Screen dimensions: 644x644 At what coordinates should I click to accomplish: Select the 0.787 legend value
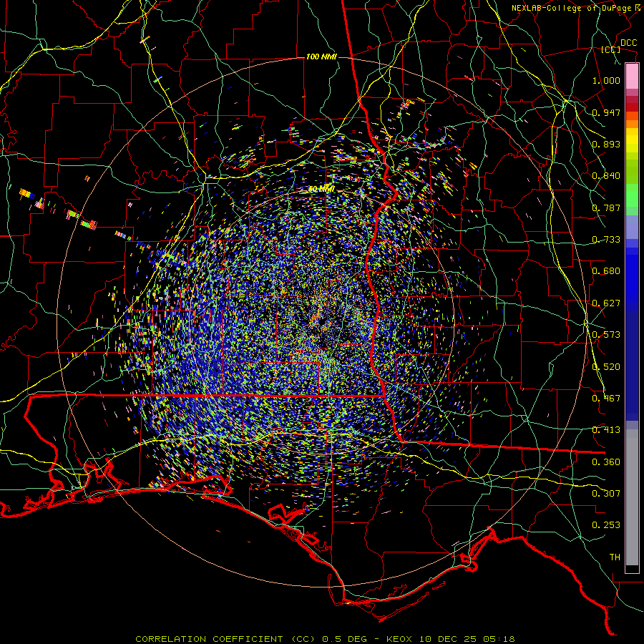click(x=606, y=208)
